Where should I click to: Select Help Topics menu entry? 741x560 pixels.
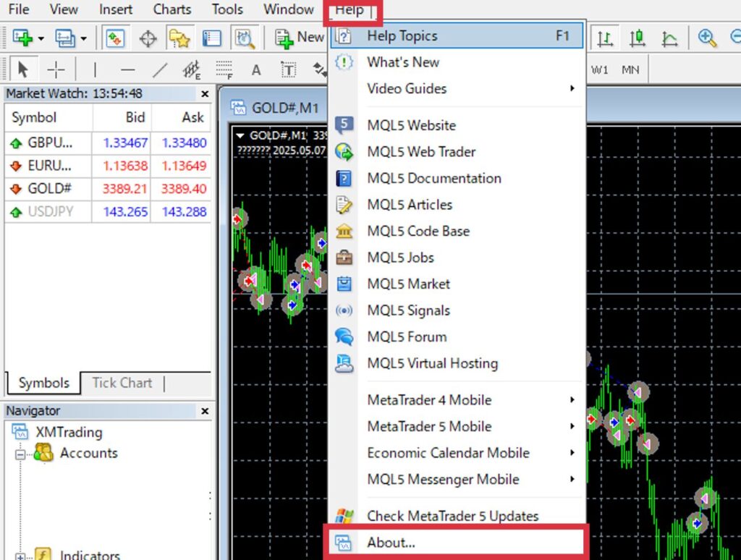point(457,36)
